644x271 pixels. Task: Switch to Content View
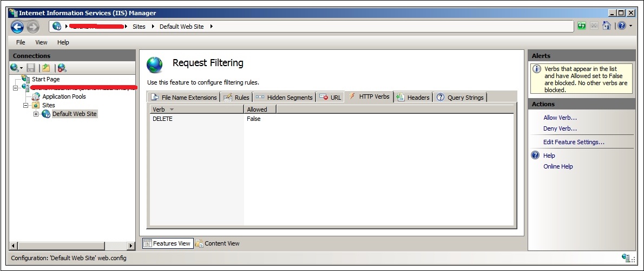218,243
